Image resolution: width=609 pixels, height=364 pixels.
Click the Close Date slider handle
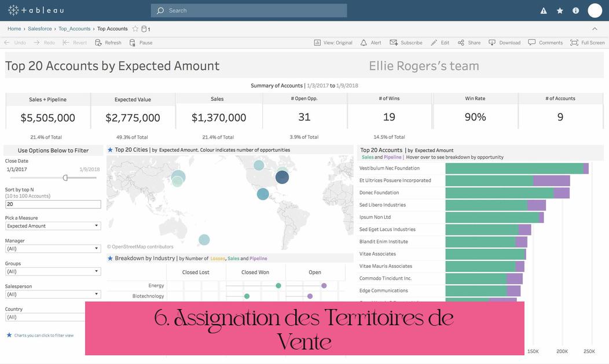(x=65, y=178)
